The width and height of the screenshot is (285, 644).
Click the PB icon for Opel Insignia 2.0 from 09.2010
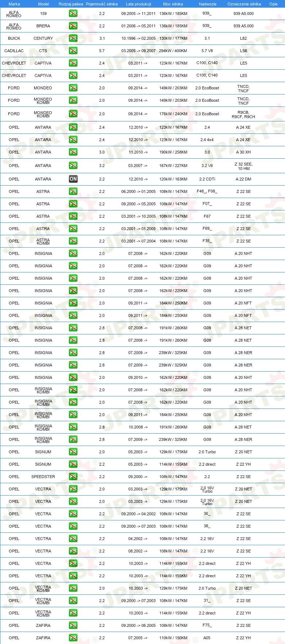tap(73, 377)
